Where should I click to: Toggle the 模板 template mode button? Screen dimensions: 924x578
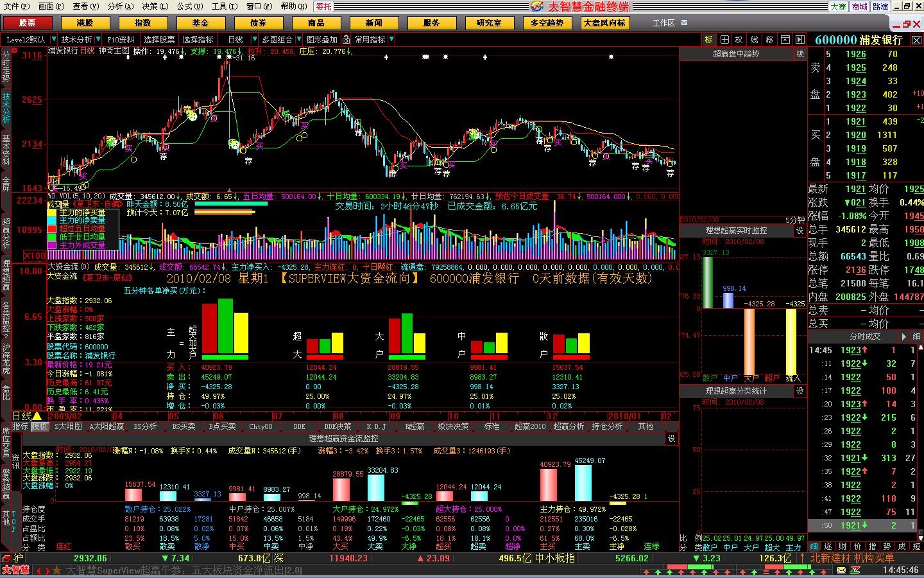pyautogui.click(x=40, y=426)
